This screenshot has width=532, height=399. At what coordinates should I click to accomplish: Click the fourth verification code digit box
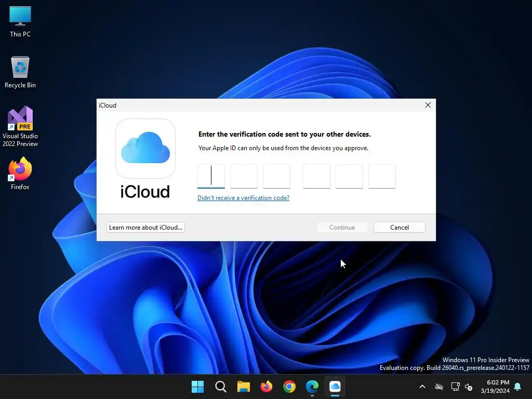pyautogui.click(x=316, y=176)
